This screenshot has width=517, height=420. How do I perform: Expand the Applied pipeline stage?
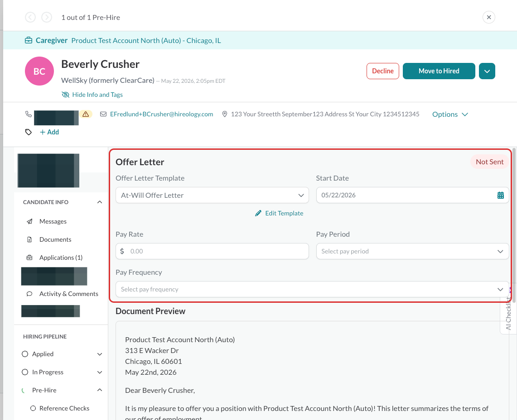(100, 354)
